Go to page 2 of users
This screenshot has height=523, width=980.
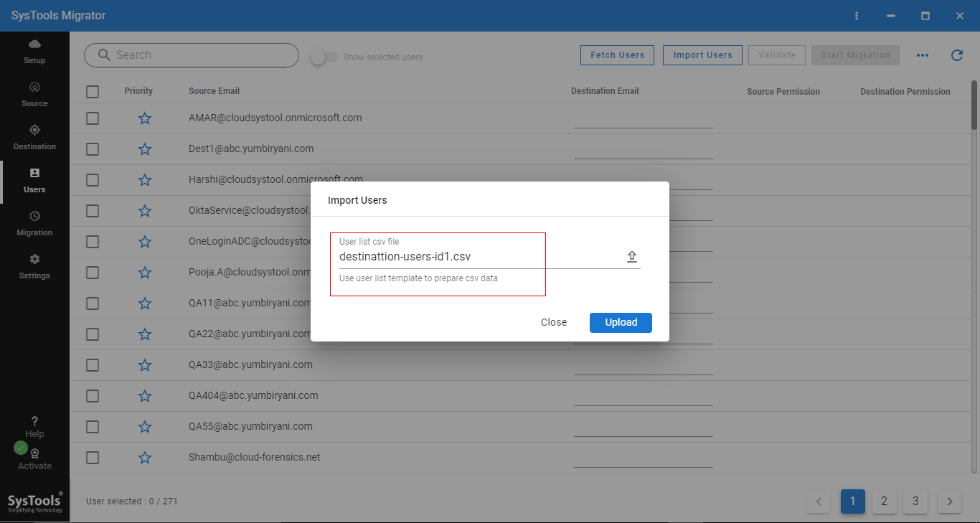tap(884, 501)
